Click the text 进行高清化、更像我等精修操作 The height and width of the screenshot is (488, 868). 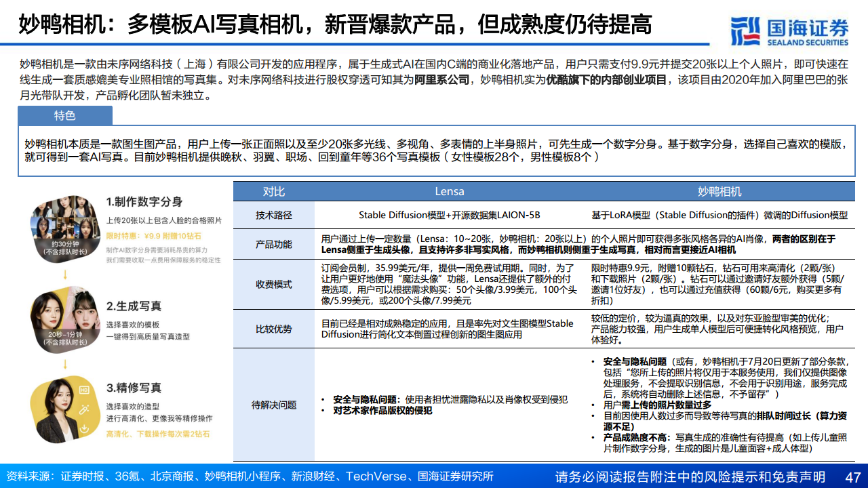159,418
